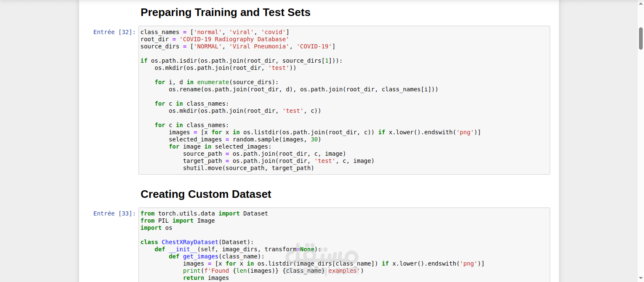Click the 'Creating Custom Dataset' heading
The image size is (644, 282).
[206, 194]
